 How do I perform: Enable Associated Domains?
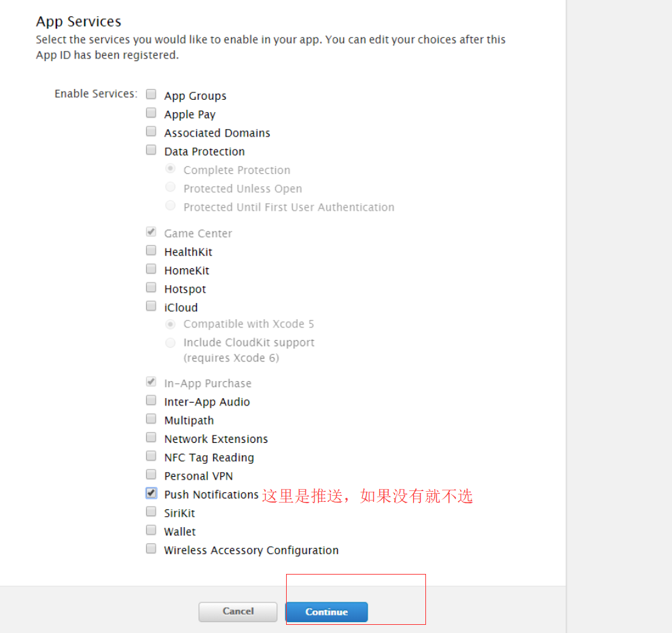[151, 130]
